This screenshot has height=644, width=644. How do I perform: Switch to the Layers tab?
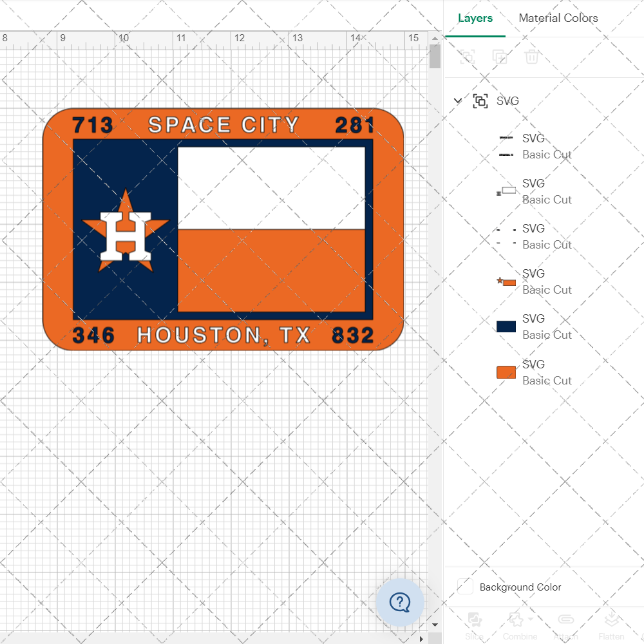tap(475, 18)
